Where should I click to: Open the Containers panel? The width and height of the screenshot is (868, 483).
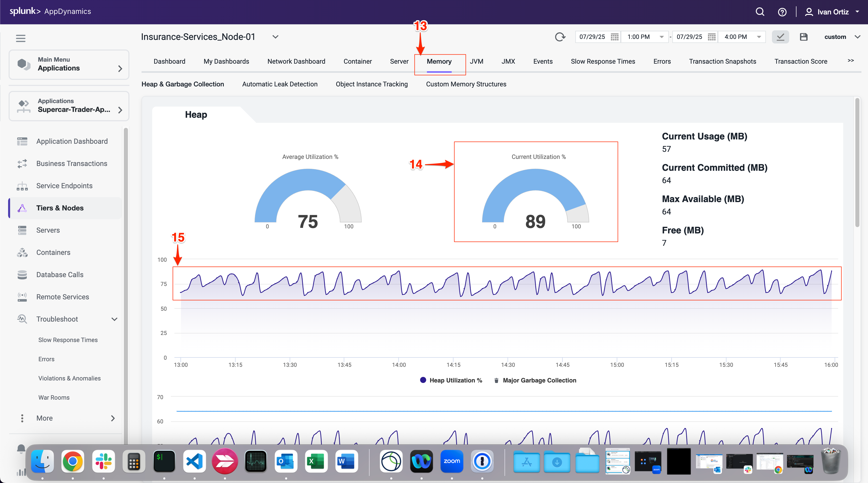(x=53, y=252)
